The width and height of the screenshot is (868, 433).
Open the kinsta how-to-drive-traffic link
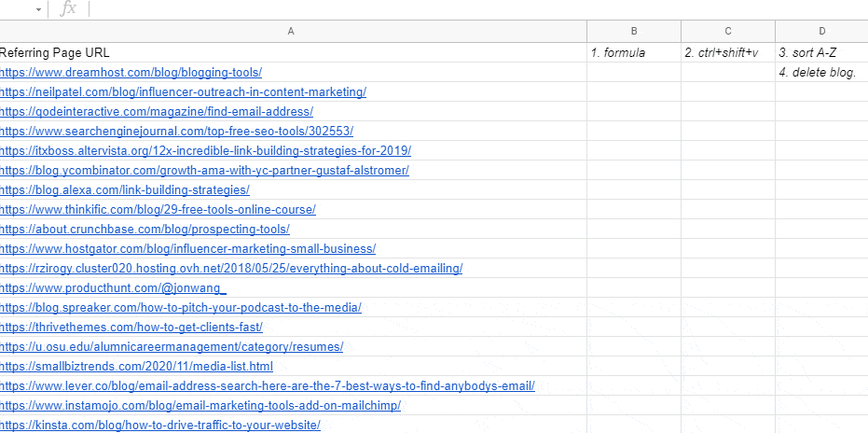pyautogui.click(x=160, y=426)
